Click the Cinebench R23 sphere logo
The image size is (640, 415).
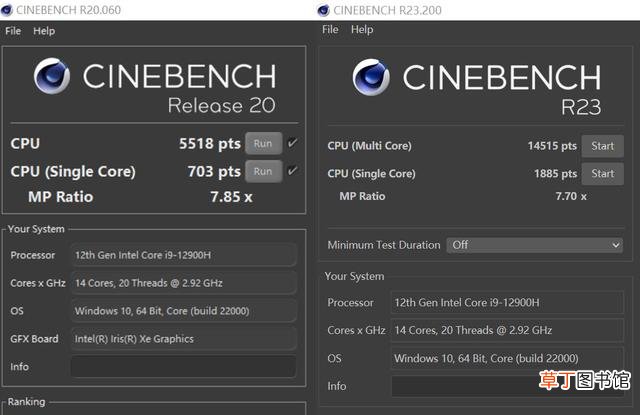click(371, 77)
